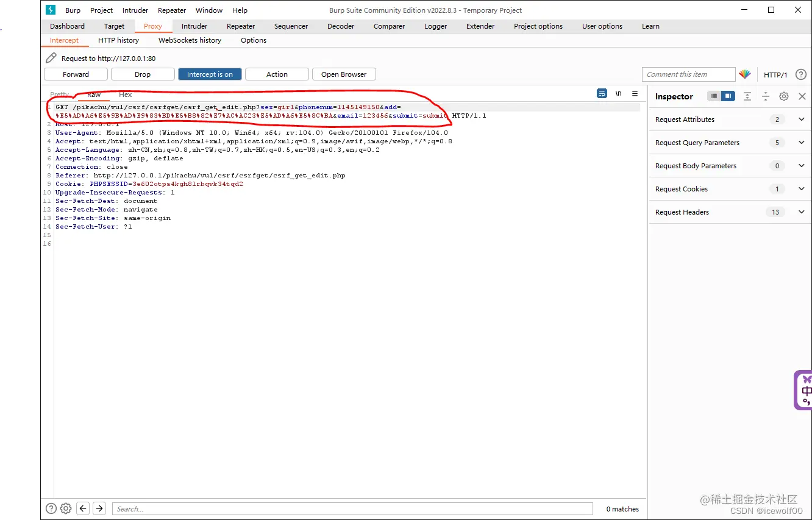Screen dimensions: 812x520
Task: Go to next search match
Action: click(x=99, y=508)
